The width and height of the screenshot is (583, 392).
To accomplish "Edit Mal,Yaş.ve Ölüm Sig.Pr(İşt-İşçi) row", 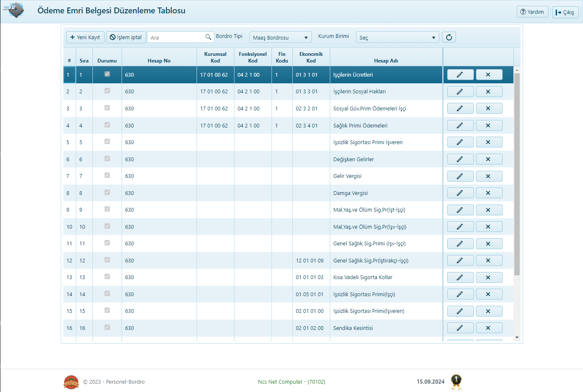I will 460,210.
